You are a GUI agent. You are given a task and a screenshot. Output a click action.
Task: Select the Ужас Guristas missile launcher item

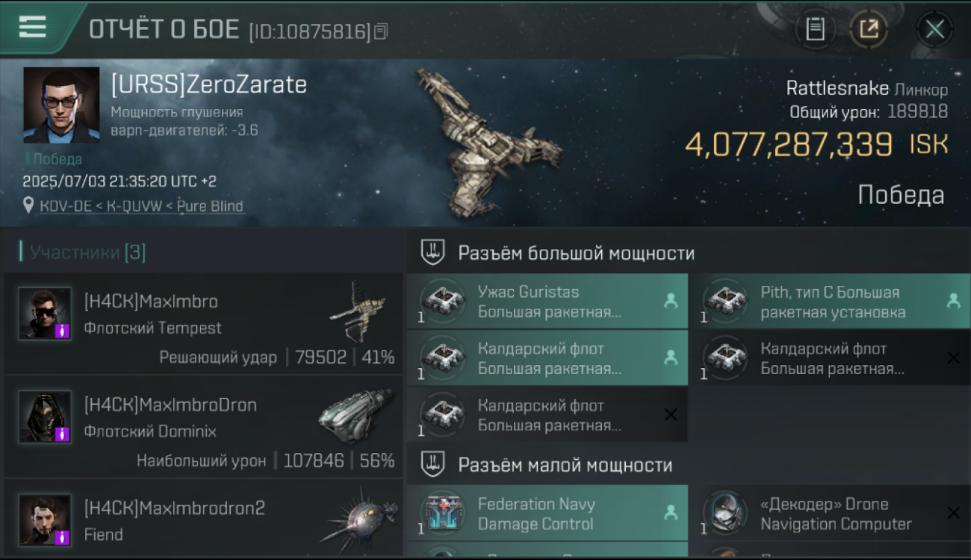(x=547, y=301)
